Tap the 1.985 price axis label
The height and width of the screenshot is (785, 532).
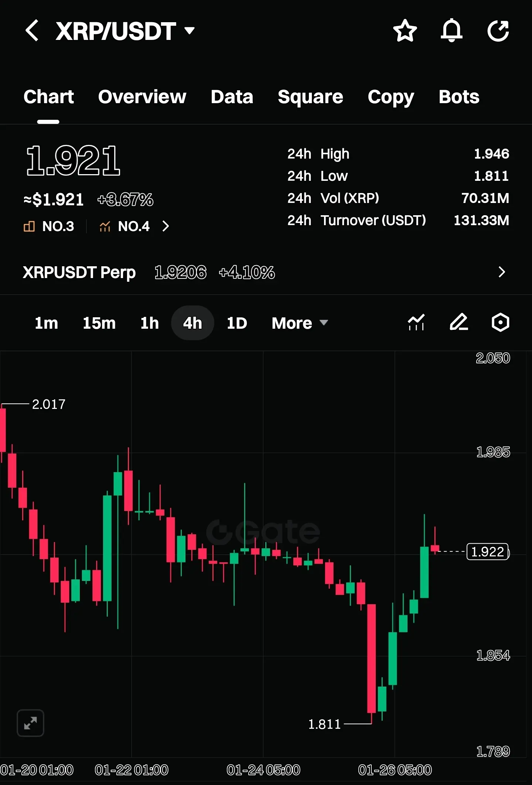[493, 452]
